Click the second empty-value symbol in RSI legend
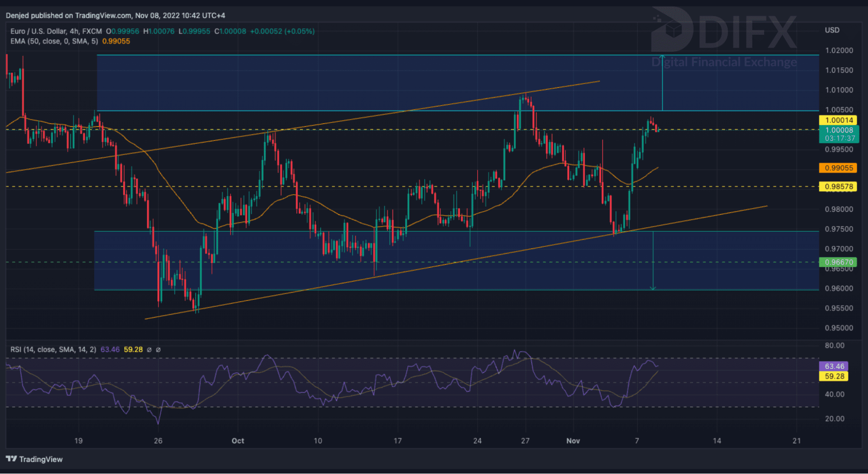This screenshot has width=868, height=474. click(x=158, y=350)
